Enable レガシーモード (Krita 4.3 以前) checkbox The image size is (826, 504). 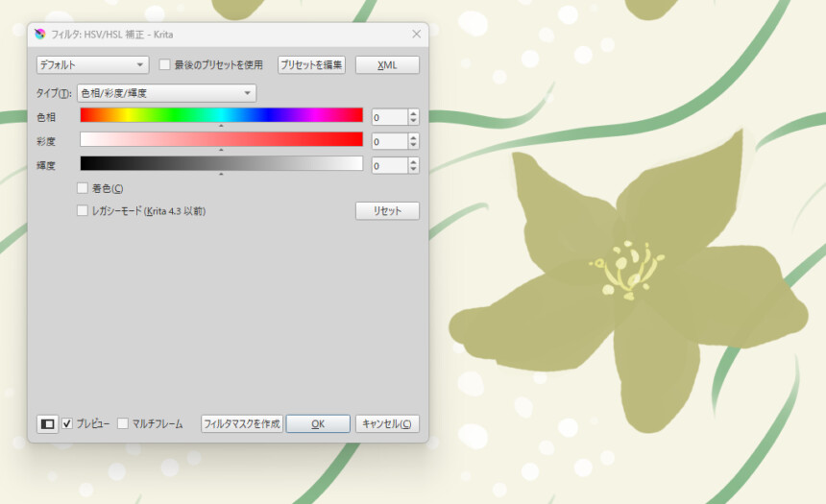(83, 210)
